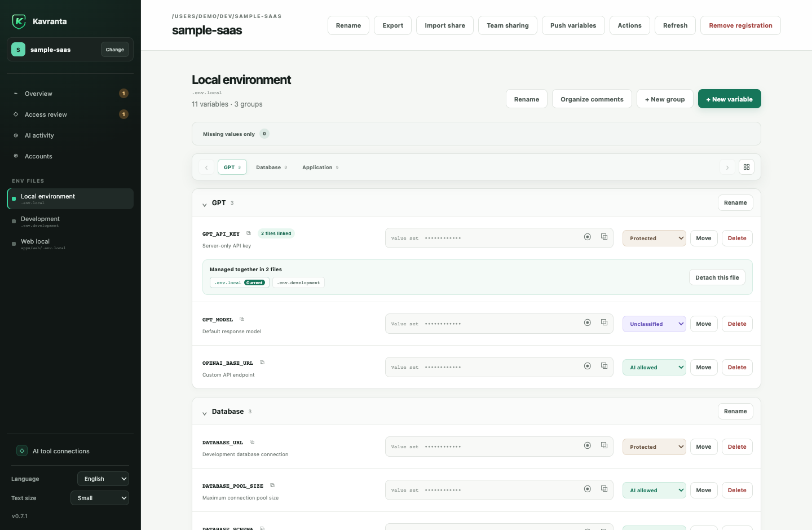Image resolution: width=812 pixels, height=530 pixels.
Task: Click Detach this file
Action: coord(717,277)
